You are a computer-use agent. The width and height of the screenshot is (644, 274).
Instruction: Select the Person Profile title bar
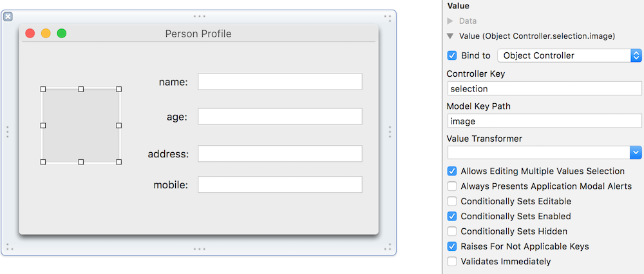(x=198, y=34)
